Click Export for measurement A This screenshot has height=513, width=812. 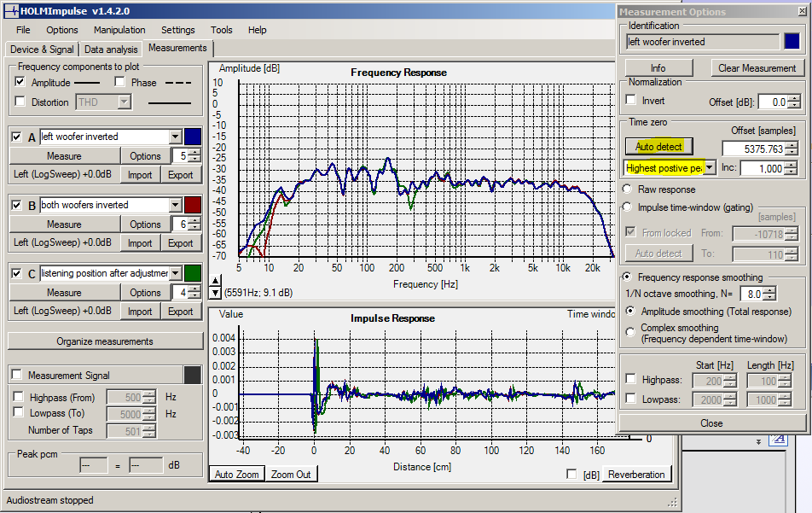[180, 175]
